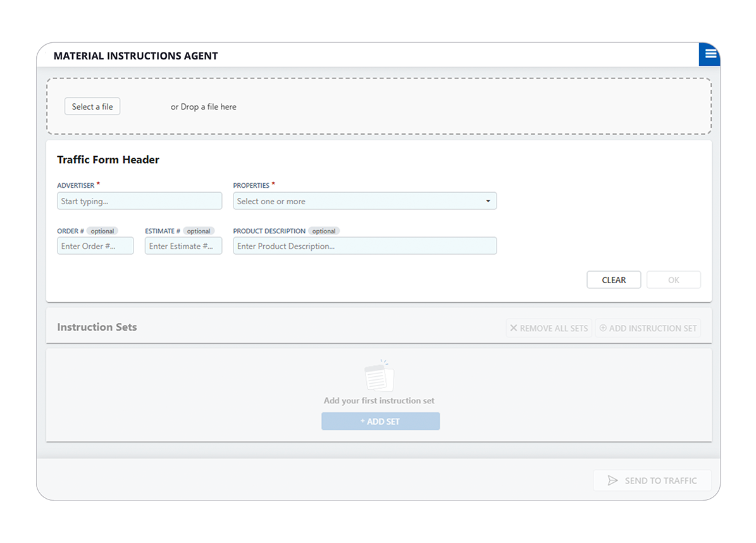This screenshot has height=543, width=756.
Task: Focus the Advertiser 'Start typing...' field
Action: [x=139, y=202]
